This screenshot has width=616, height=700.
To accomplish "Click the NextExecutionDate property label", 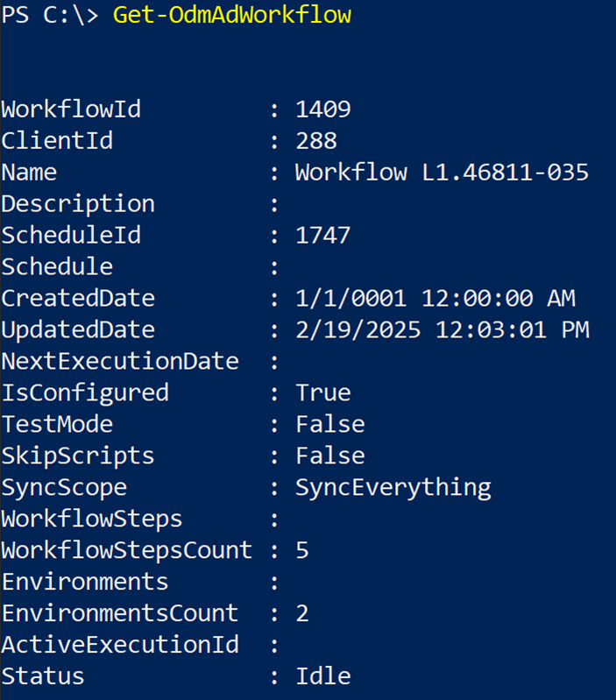I will [120, 361].
